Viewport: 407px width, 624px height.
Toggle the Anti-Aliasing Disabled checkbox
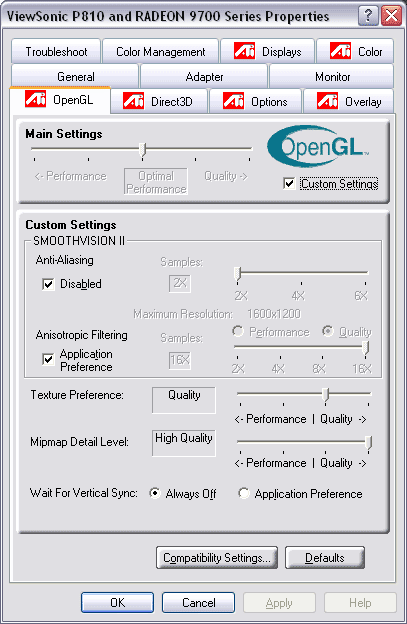48,284
